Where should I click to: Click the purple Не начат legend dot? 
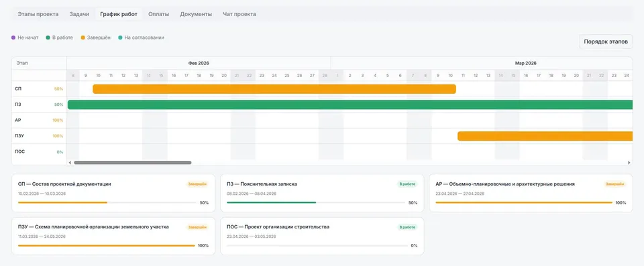(13, 38)
